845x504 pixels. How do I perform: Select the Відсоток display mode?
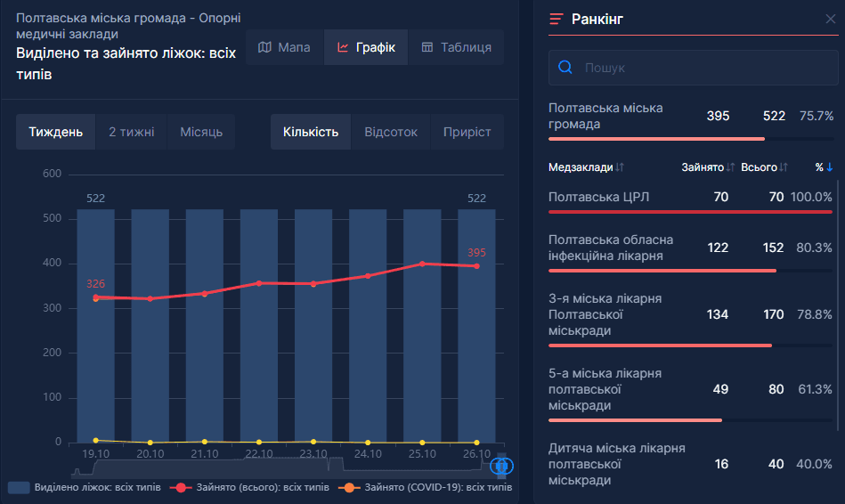tap(391, 132)
